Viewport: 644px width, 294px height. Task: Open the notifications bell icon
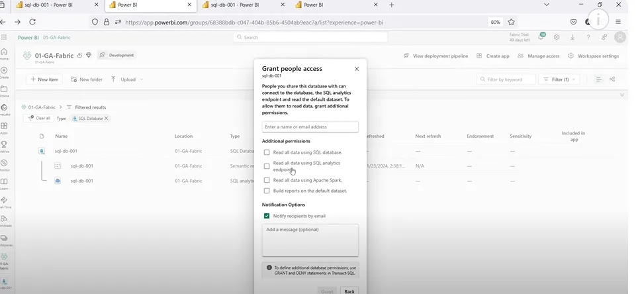(541, 37)
